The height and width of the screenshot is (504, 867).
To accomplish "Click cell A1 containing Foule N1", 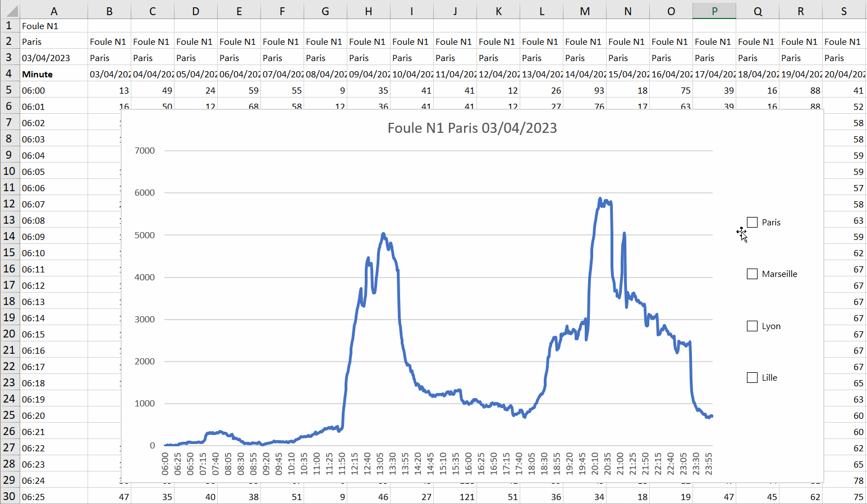I will [x=54, y=26].
